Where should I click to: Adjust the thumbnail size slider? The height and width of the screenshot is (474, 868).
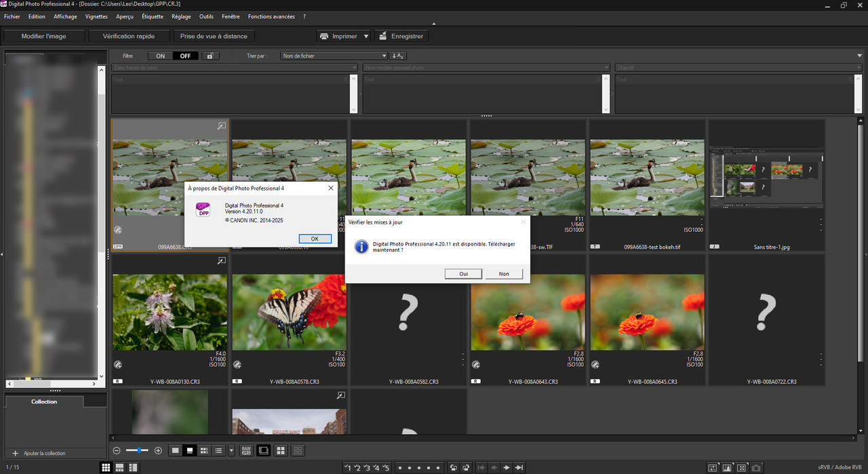138,450
